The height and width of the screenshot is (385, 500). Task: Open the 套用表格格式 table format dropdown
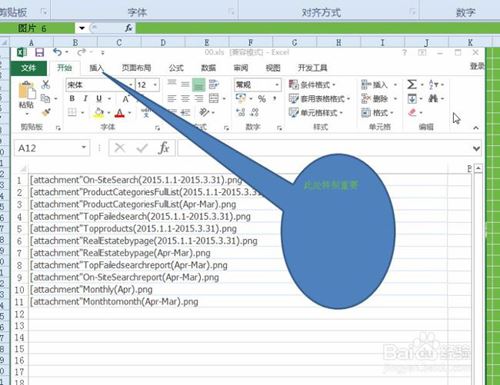pyautogui.click(x=319, y=99)
